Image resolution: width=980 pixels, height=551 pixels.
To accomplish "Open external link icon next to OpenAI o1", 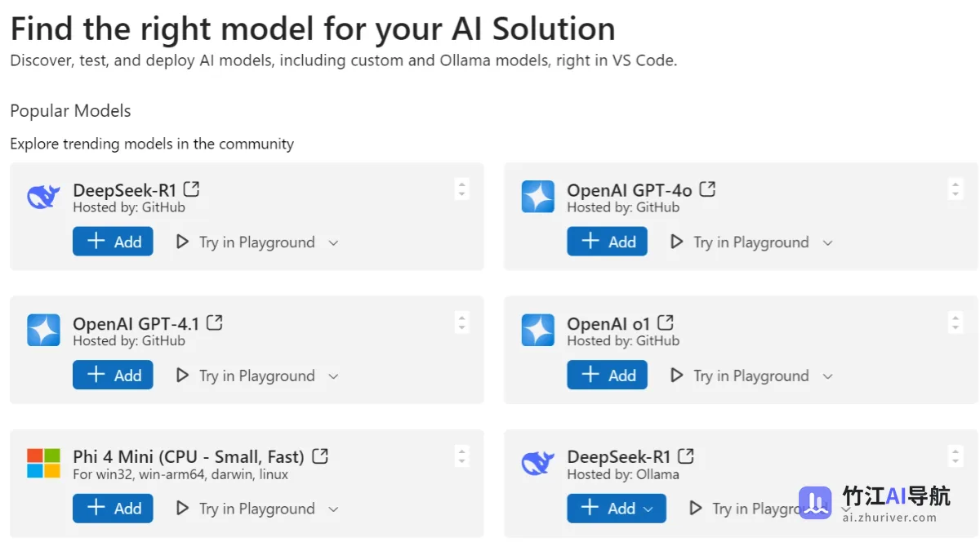I will tap(666, 322).
